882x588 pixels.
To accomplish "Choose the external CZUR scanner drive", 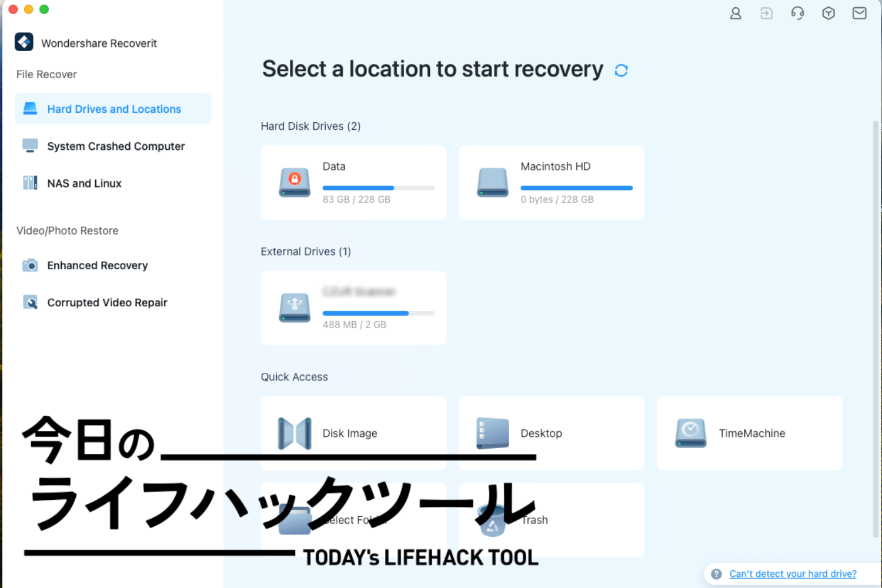I will (353, 308).
